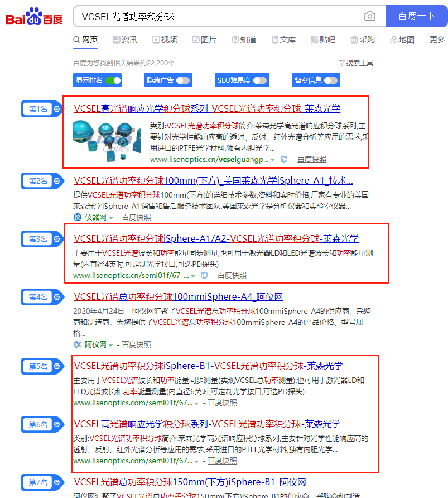Open 百度快照 for result 6
Screen dimensions: 448x498
coord(223,461)
